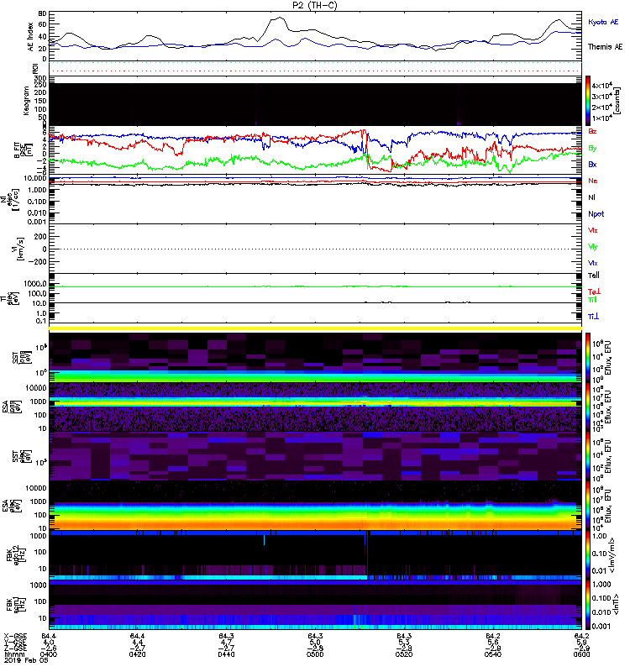
Task: Click the Keogram counts color bar
Action: [x=589, y=101]
